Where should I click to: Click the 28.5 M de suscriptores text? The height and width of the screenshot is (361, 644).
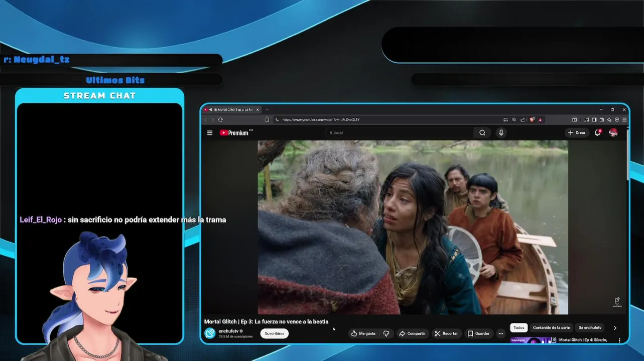pos(235,336)
